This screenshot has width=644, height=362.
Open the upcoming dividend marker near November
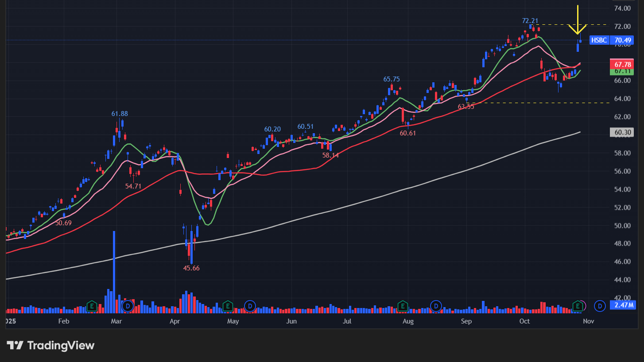(x=600, y=305)
